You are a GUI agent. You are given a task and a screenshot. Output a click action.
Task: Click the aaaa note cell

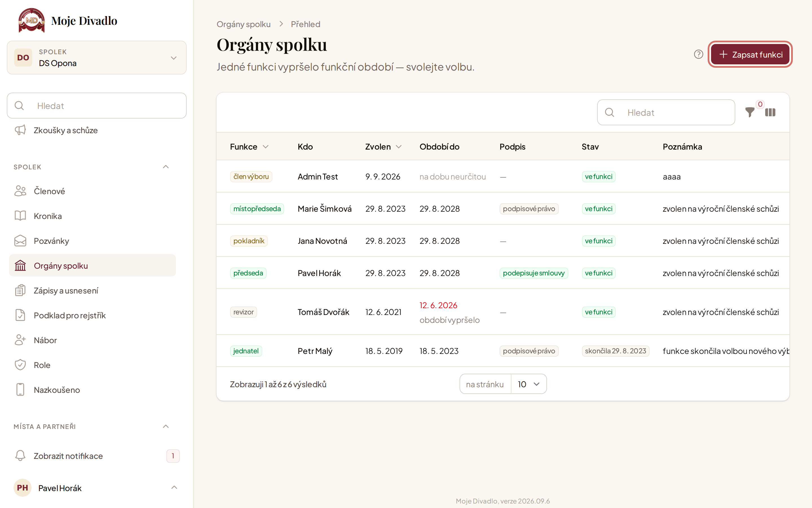[x=671, y=176]
